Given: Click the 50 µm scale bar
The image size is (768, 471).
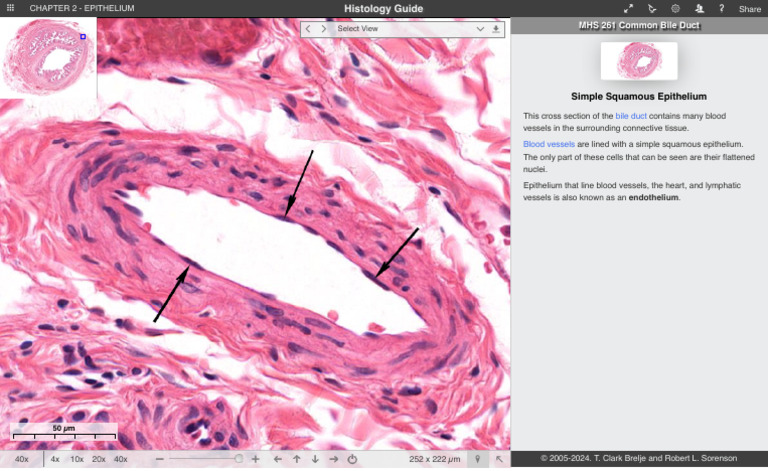Looking at the screenshot, I should (64, 432).
